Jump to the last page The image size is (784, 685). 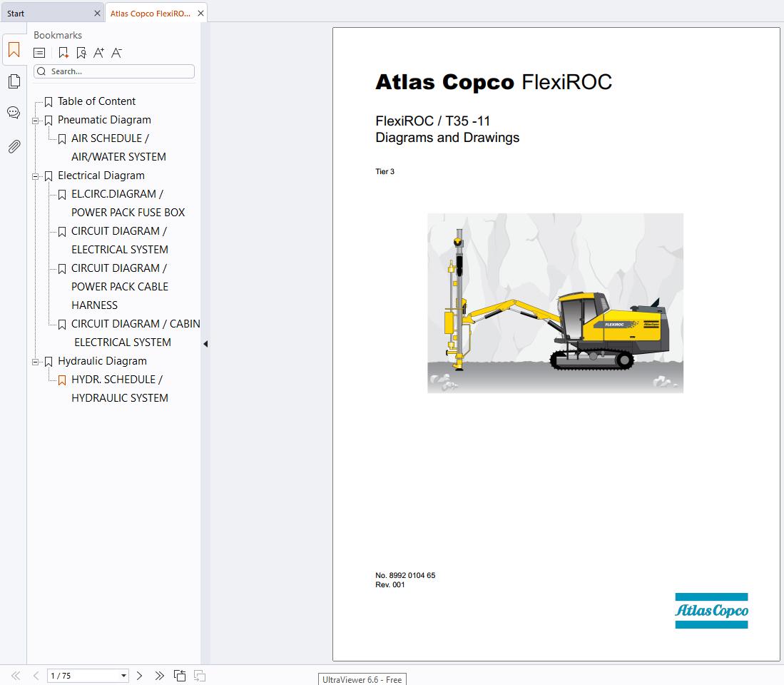pyautogui.click(x=159, y=676)
